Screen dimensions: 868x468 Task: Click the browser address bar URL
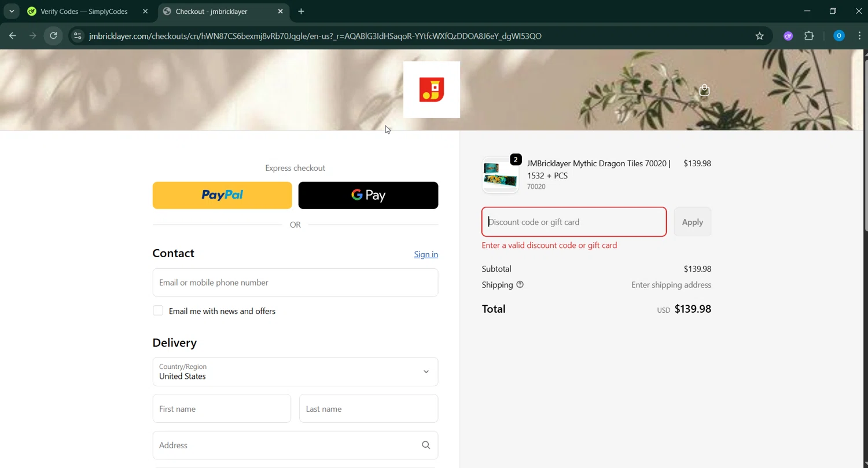tap(315, 36)
